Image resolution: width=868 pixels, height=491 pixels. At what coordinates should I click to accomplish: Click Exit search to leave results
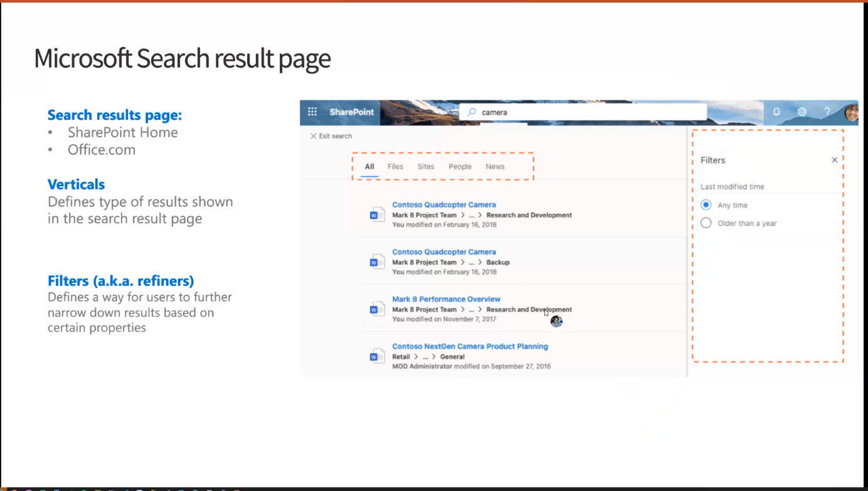click(x=331, y=135)
